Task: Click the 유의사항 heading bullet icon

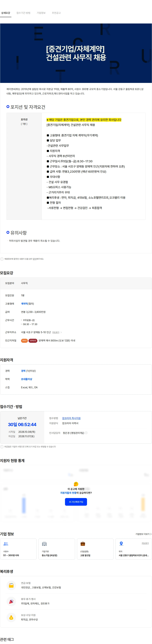Action: [x=8, y=232]
